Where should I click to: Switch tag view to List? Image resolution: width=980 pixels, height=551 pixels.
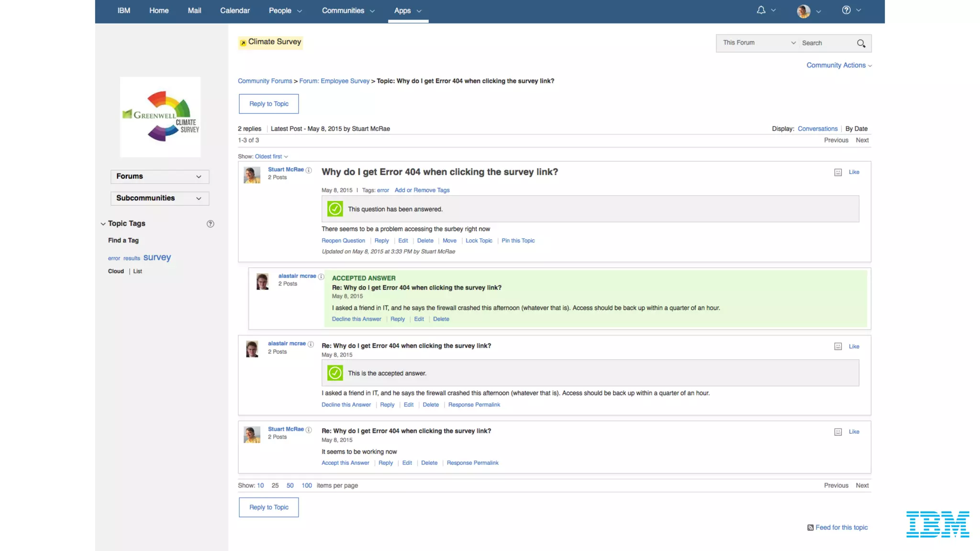click(x=137, y=271)
